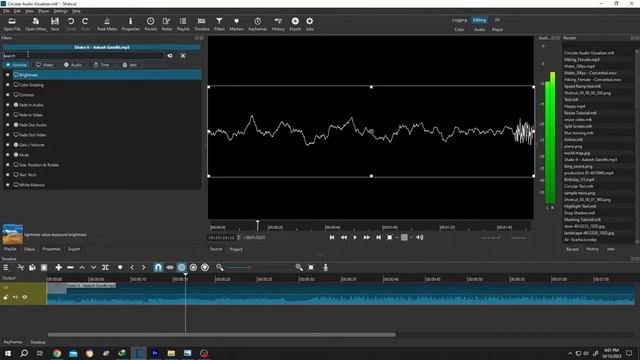
Task: Show the Time filters tab
Action: [101, 65]
